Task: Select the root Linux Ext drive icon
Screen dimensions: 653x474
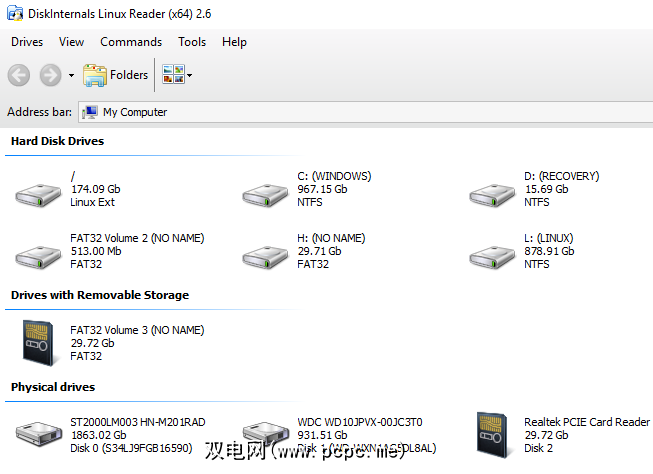Action: point(38,195)
